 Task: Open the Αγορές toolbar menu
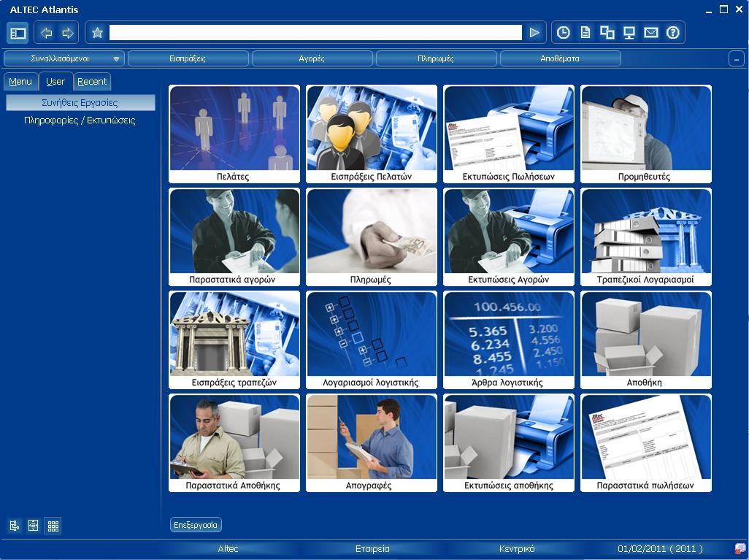312,58
